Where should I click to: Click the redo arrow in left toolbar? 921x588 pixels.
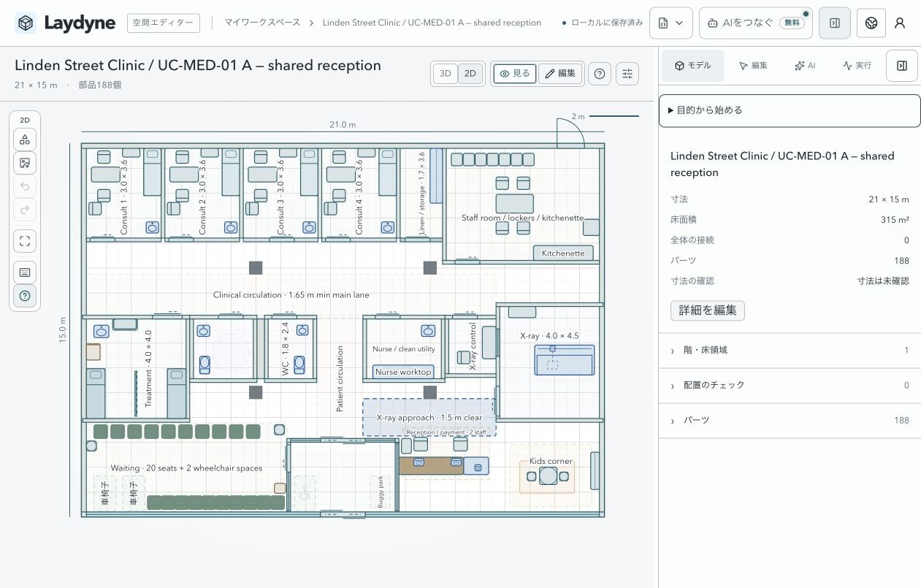coord(25,210)
